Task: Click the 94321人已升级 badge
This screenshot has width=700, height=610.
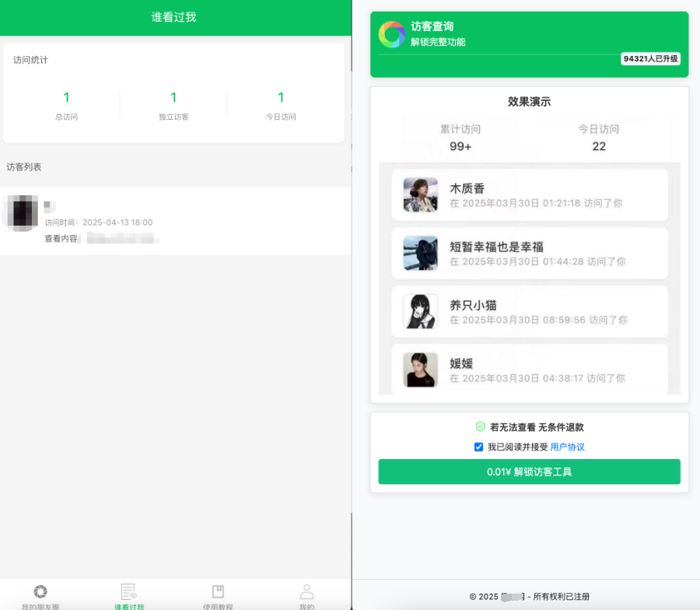Action: [x=652, y=58]
